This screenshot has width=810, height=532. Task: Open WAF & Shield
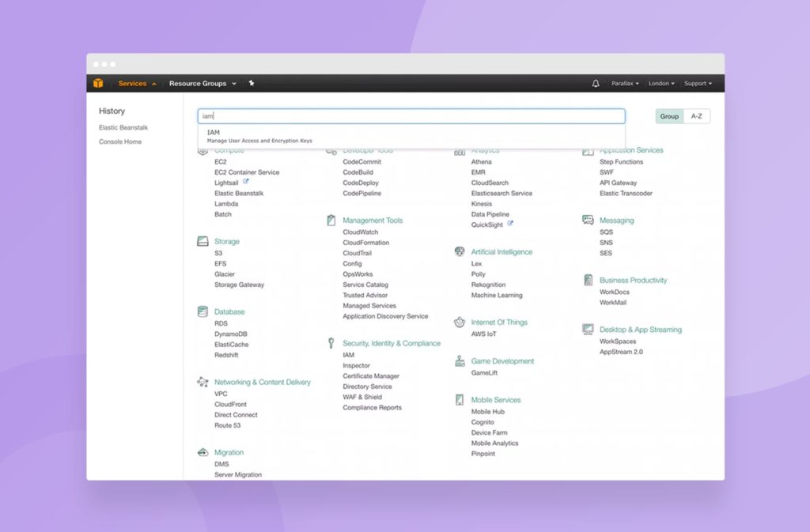pos(362,397)
